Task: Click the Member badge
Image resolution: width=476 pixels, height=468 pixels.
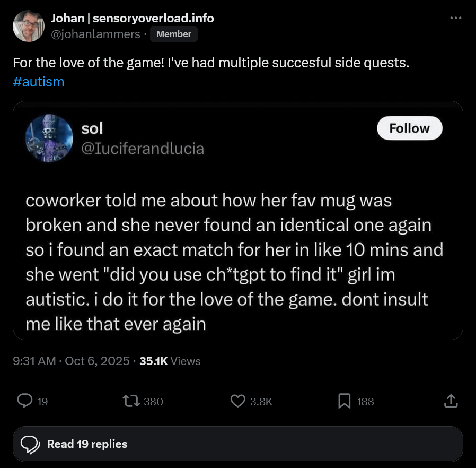Action: point(174,34)
